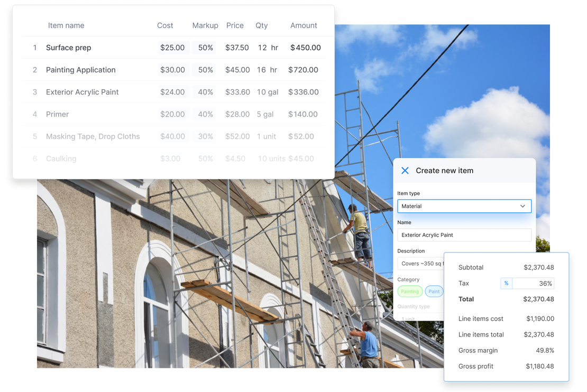Click the Amount column header
The width and height of the screenshot is (587, 392).
point(304,25)
